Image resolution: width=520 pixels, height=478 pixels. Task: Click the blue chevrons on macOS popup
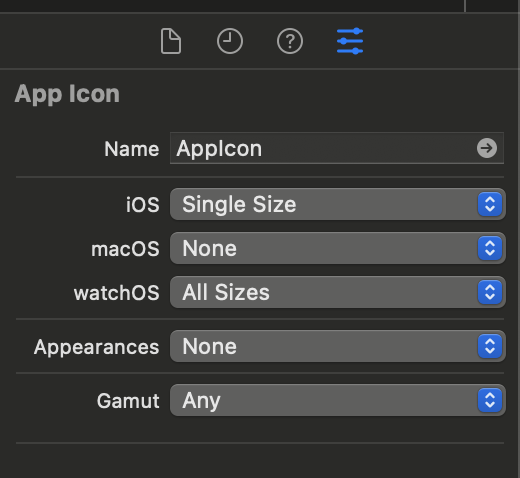(490, 248)
